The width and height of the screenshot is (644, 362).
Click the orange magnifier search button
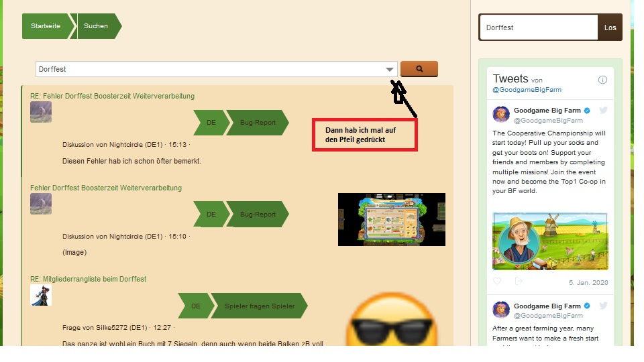[419, 69]
